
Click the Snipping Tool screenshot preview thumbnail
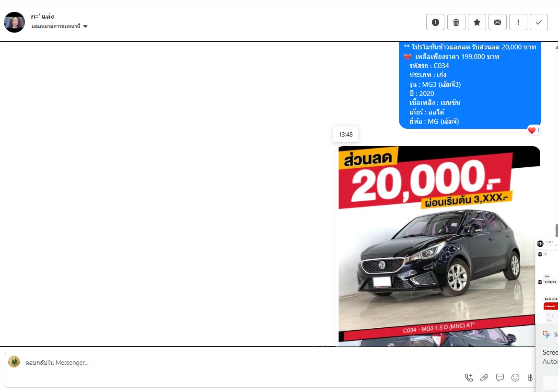pyautogui.click(x=547, y=280)
